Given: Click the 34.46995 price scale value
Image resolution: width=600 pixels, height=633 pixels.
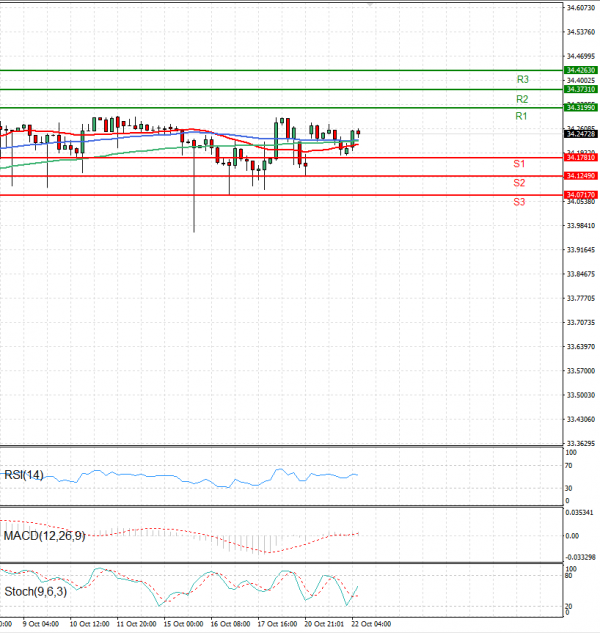Looking at the screenshot, I should click(581, 56).
